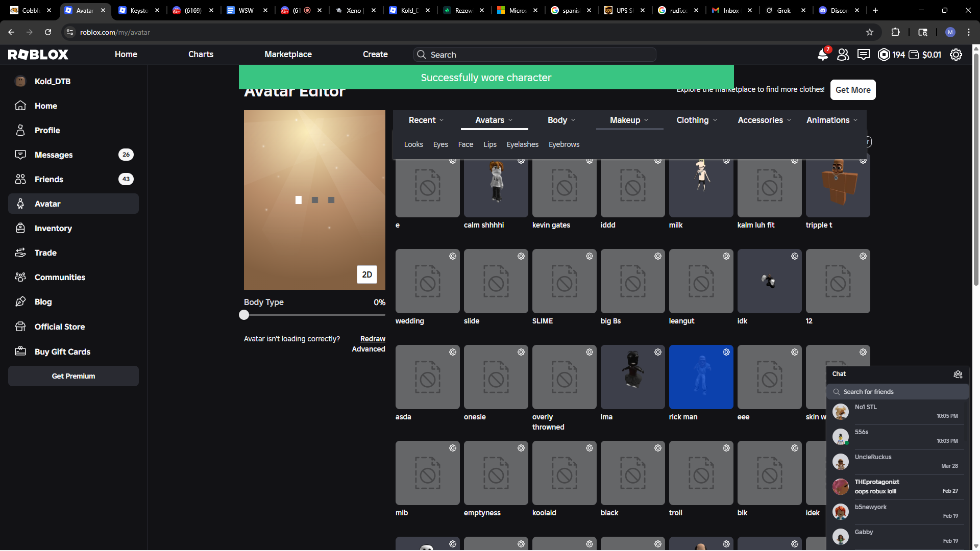
Task: Open the Chrome three-dot menu
Action: tap(969, 32)
